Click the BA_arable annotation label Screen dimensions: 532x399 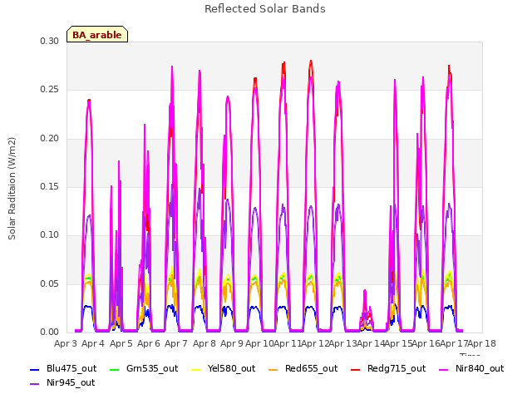97,35
